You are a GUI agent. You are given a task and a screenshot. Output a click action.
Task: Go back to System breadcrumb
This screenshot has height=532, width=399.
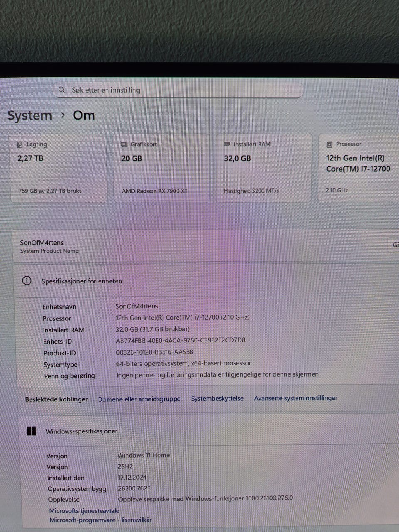30,116
